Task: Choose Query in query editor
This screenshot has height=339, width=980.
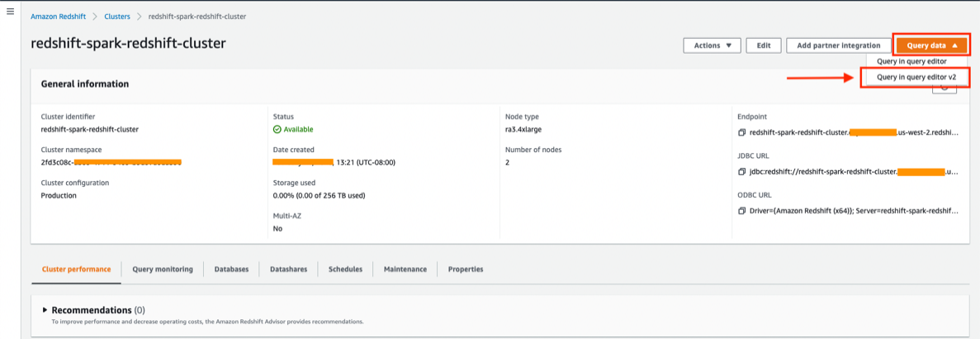Action: (911, 61)
